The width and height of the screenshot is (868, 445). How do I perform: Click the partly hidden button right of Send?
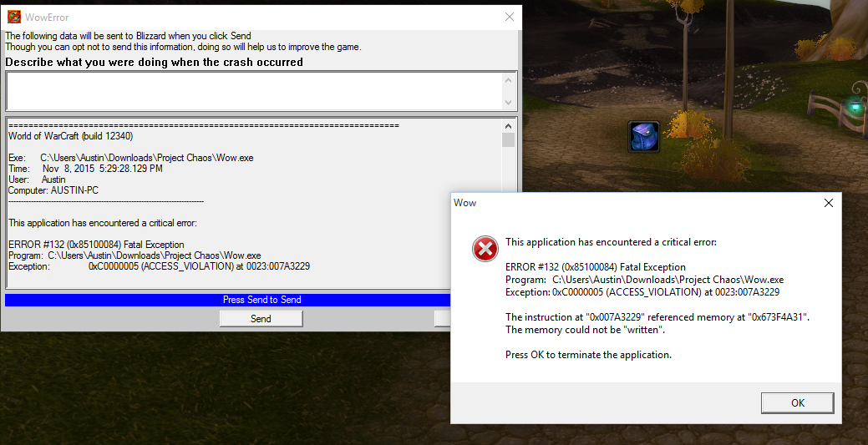point(442,319)
